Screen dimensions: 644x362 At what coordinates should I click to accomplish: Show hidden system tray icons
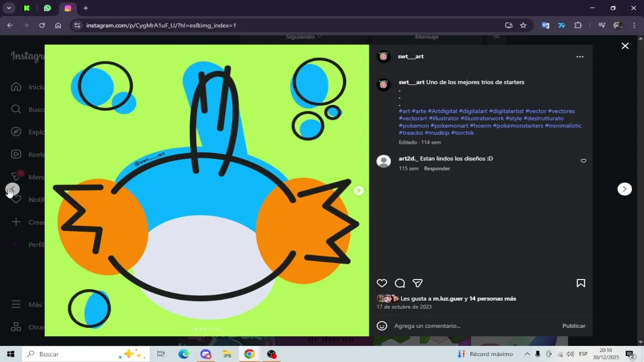click(x=527, y=354)
